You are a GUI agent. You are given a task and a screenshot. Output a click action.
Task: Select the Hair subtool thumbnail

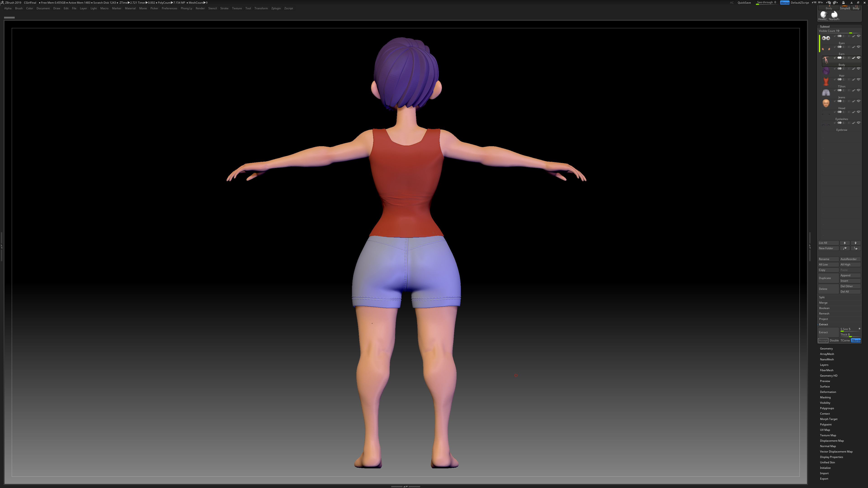[x=826, y=71]
